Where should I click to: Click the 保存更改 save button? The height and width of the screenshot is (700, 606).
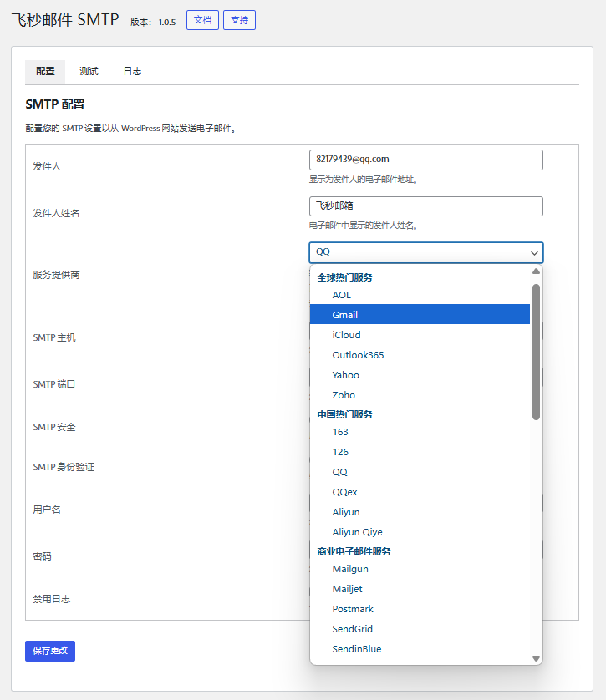point(50,651)
